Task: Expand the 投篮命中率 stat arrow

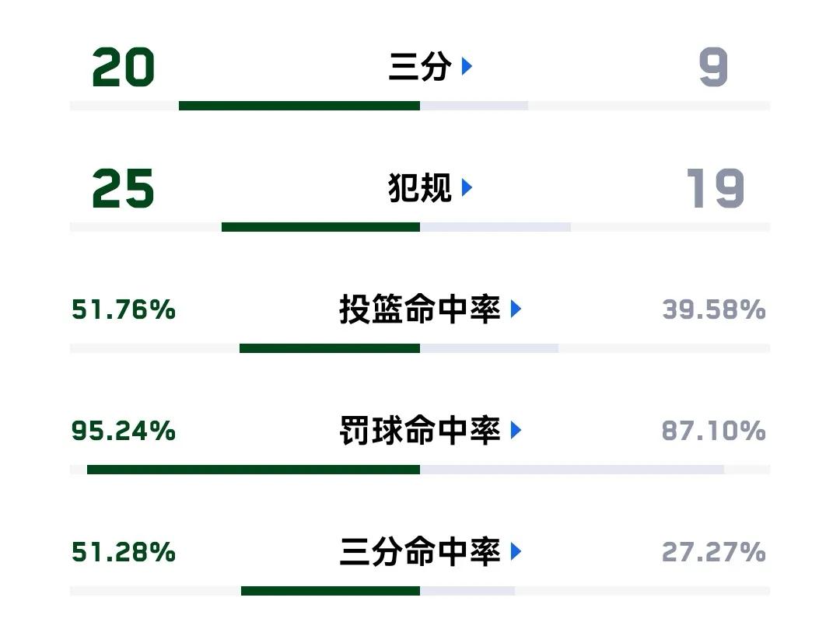Action: click(x=516, y=309)
